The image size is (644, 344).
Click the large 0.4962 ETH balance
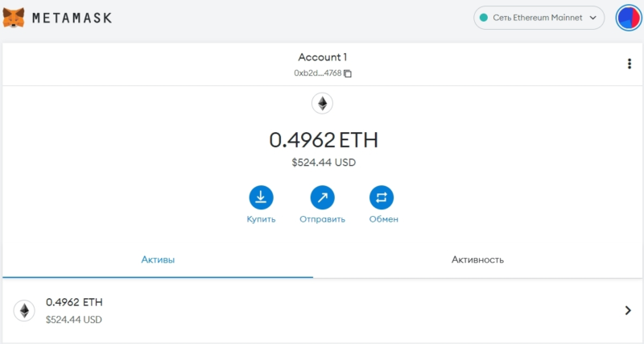[324, 140]
